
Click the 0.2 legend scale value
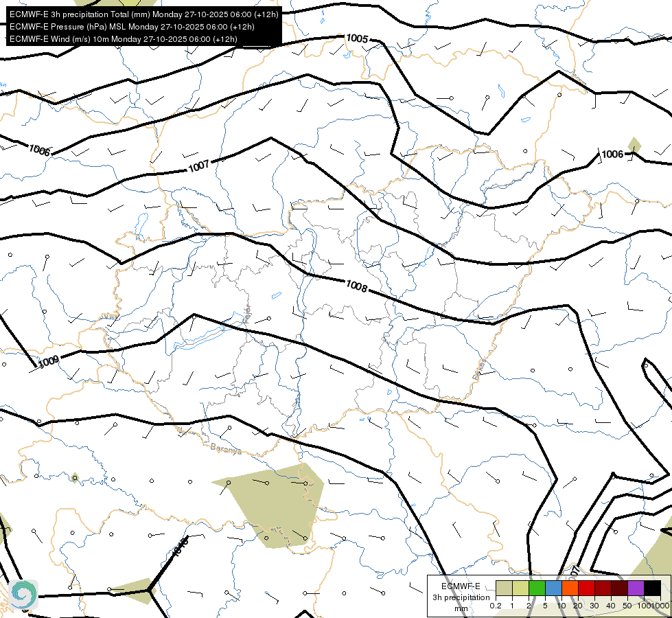pyautogui.click(x=496, y=606)
